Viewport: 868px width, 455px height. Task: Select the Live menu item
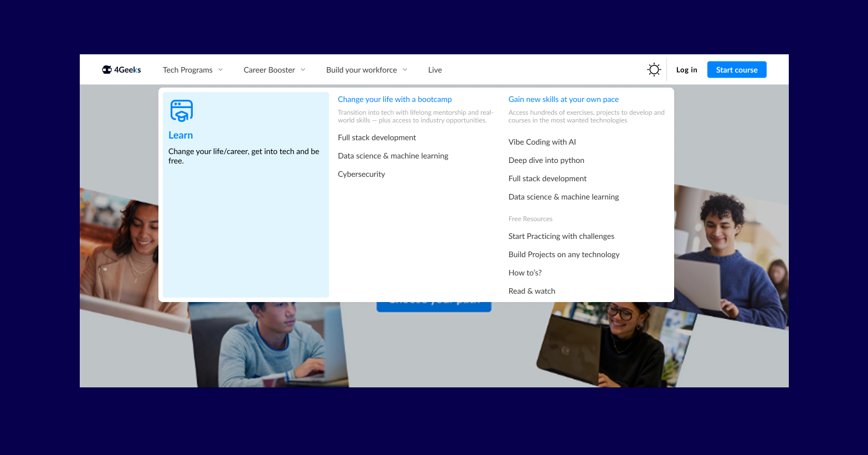click(434, 69)
